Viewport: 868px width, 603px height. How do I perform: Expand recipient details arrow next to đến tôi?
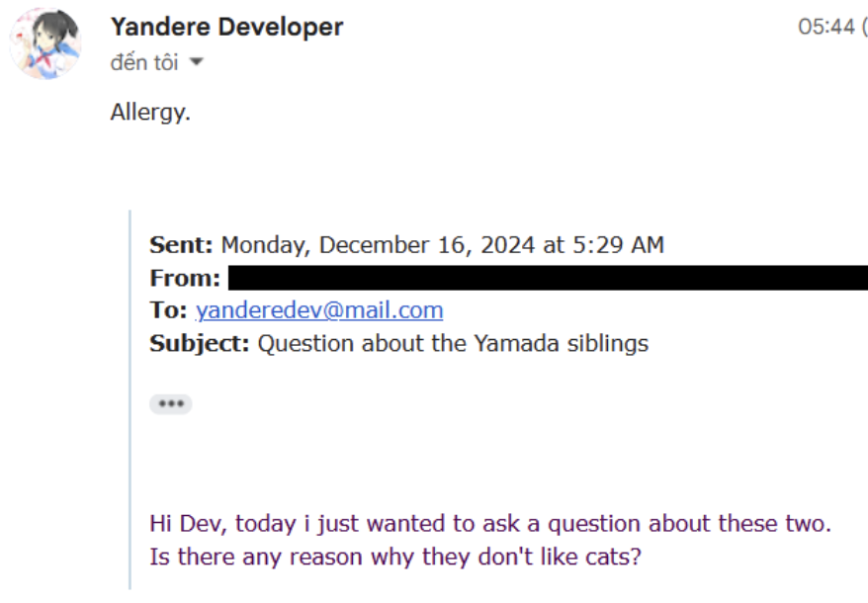(196, 62)
